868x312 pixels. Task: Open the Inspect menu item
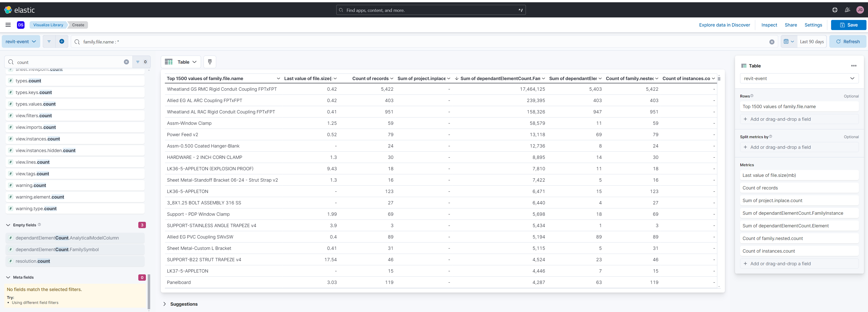(769, 25)
